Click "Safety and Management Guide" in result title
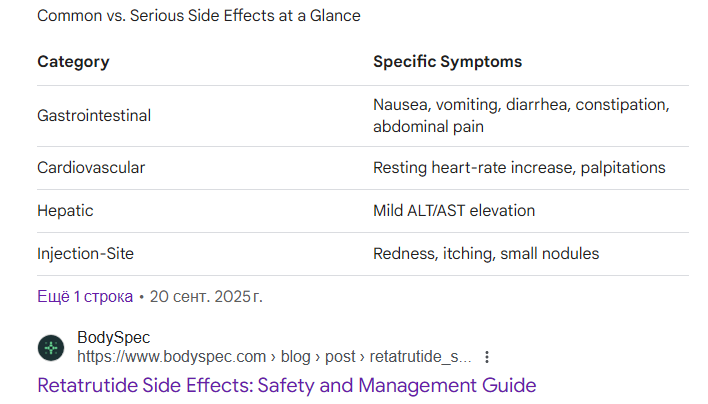 (x=410, y=385)
